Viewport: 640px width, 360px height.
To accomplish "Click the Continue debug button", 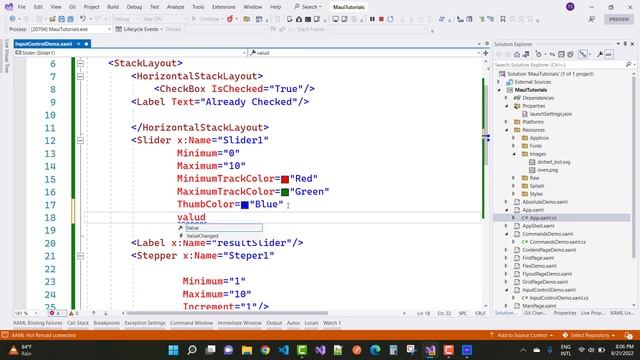I will pos(207,19).
